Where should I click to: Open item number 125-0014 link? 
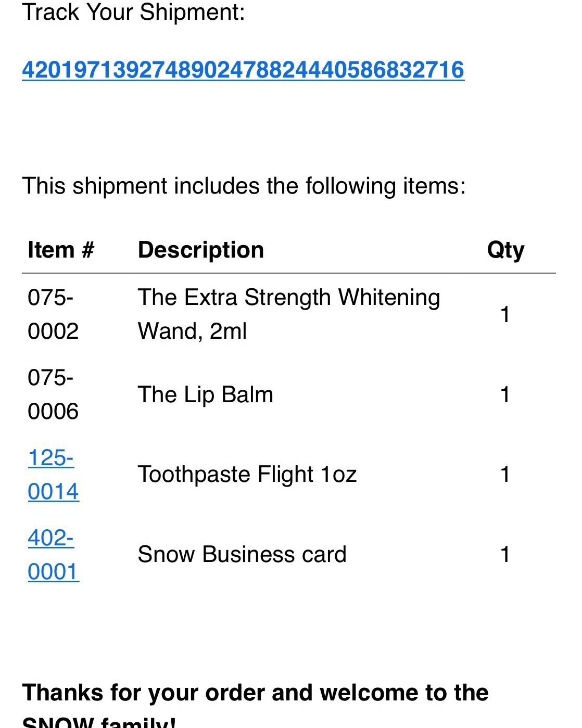(53, 474)
